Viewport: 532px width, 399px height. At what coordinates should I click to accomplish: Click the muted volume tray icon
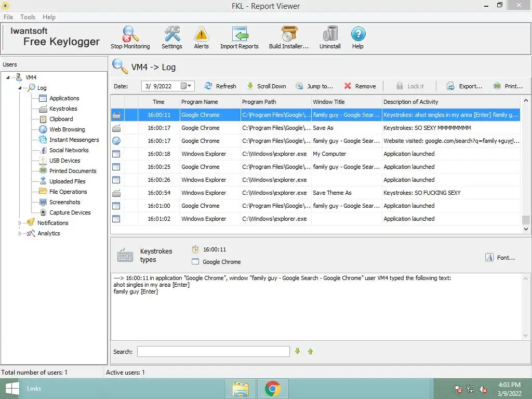(x=483, y=389)
